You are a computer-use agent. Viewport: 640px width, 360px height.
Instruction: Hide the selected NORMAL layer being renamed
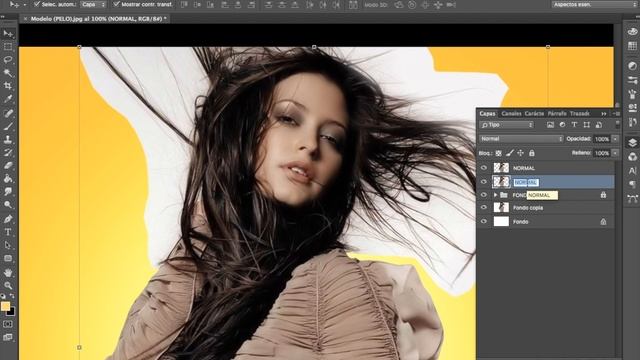(x=484, y=182)
